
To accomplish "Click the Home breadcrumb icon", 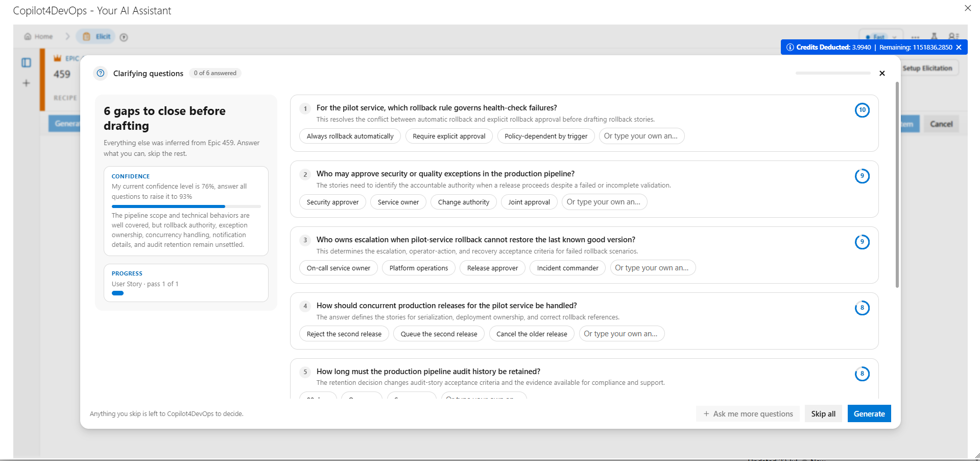I will 28,37.
